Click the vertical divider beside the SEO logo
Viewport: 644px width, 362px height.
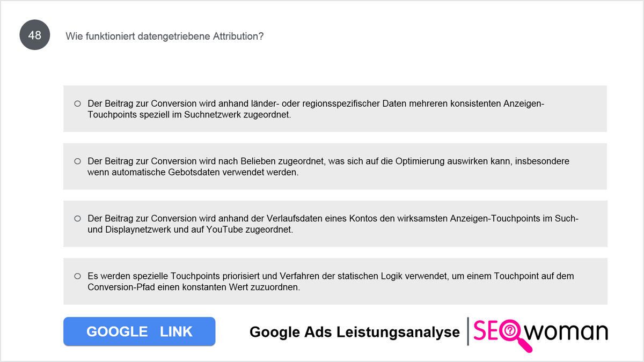point(469,331)
